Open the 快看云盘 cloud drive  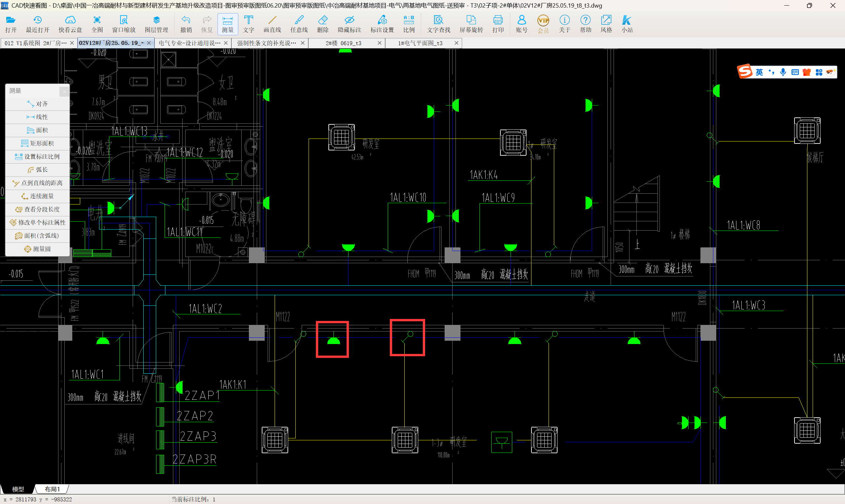pyautogui.click(x=70, y=24)
